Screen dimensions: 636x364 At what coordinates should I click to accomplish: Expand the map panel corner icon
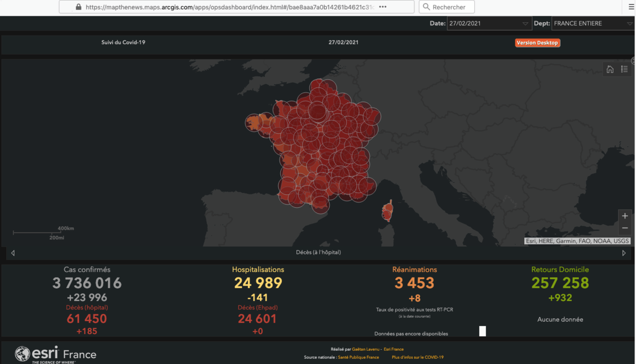pos(633,61)
